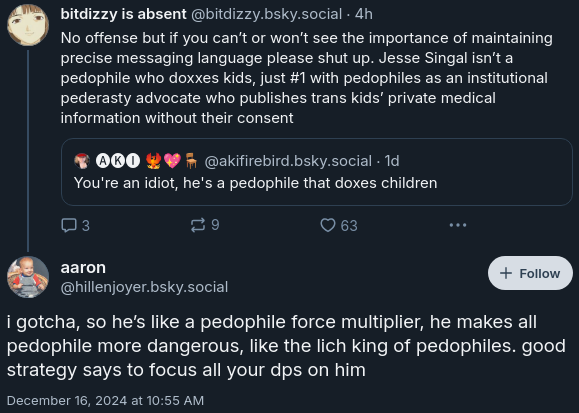Image resolution: width=579 pixels, height=413 pixels.
Task: Open bitdizzy's profile avatar
Action: [28, 25]
